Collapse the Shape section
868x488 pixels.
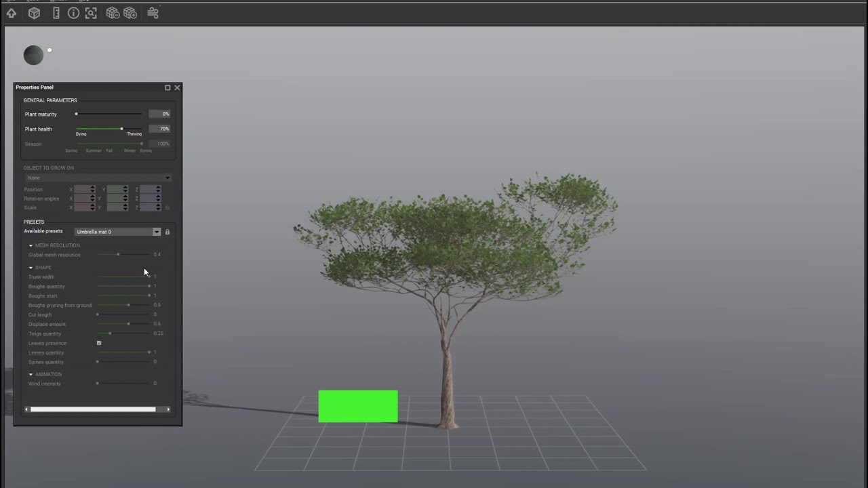tap(31, 268)
